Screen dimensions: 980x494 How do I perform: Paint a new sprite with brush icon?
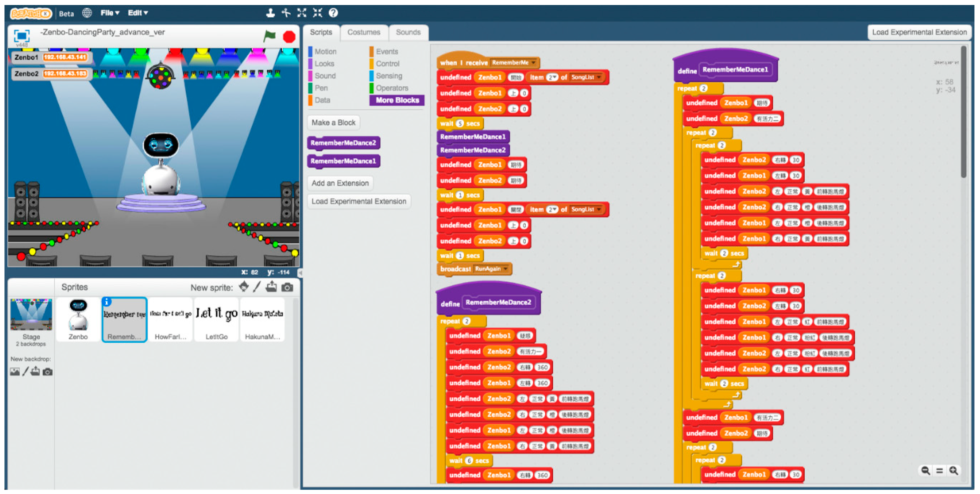point(257,287)
